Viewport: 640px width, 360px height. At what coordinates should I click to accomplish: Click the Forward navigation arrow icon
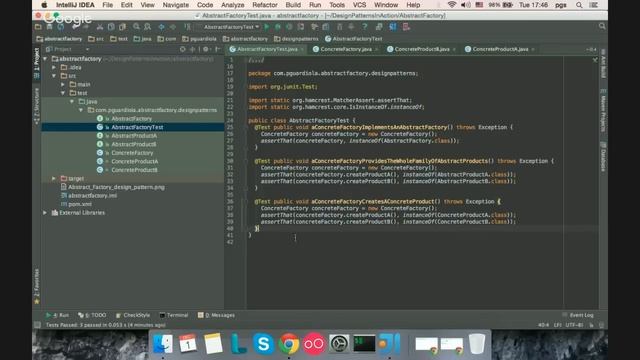coord(173,27)
